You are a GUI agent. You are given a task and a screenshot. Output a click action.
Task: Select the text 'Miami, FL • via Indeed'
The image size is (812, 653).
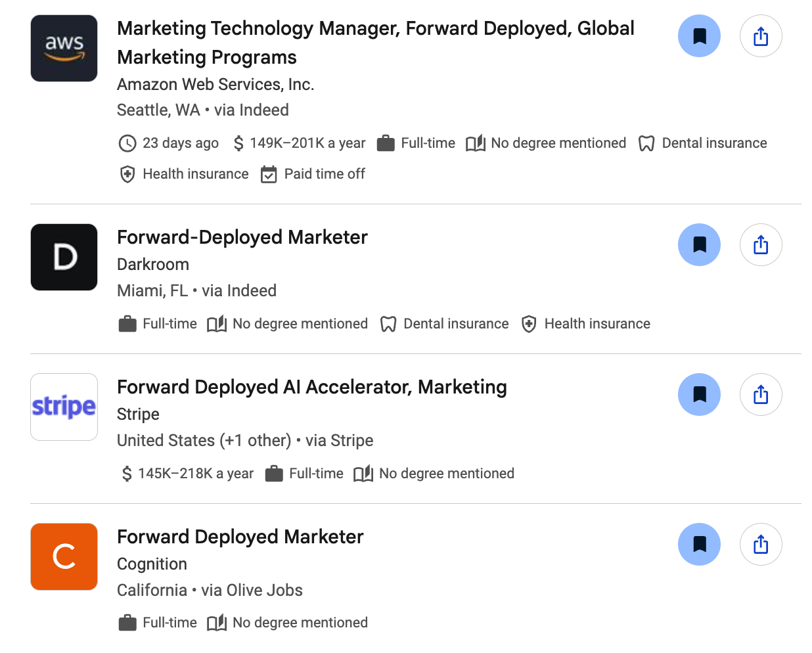[197, 290]
